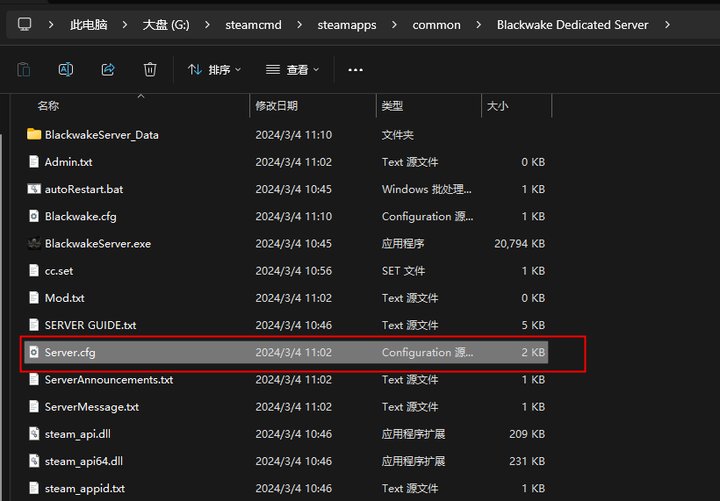Screen dimensions: 720x501
Task: Click the Blackwake.cfg file name
Action: point(80,216)
